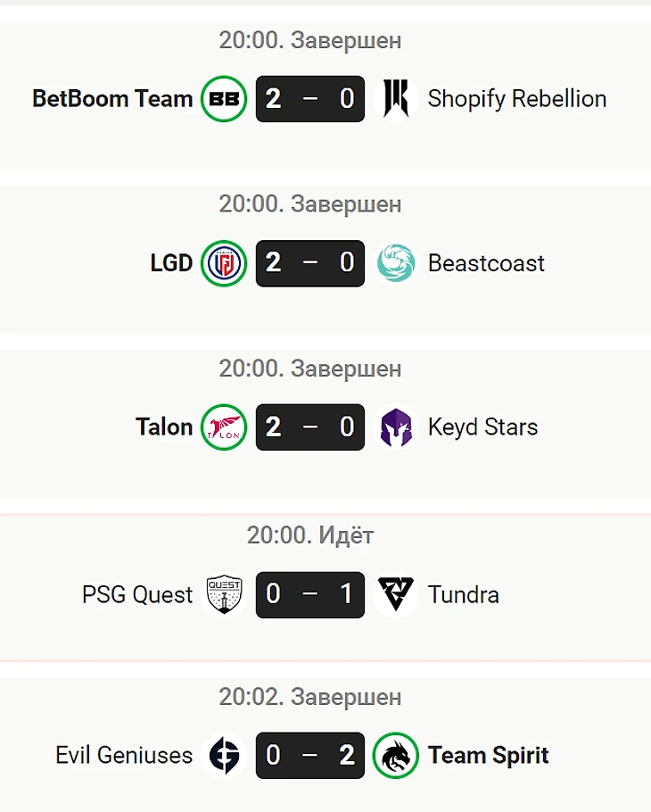651x812 pixels.
Task: Open the PSG Quest shield logo
Action: 224,594
